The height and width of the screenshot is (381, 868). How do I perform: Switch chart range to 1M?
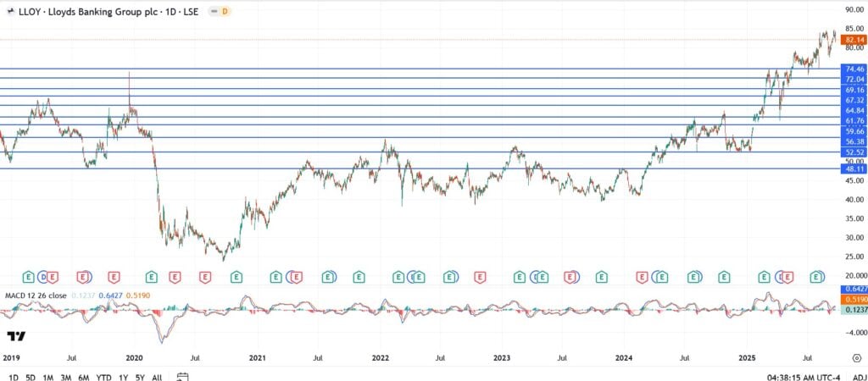48,377
